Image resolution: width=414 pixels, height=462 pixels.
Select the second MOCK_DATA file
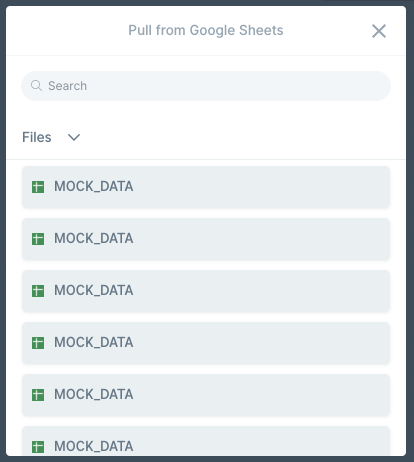(206, 239)
